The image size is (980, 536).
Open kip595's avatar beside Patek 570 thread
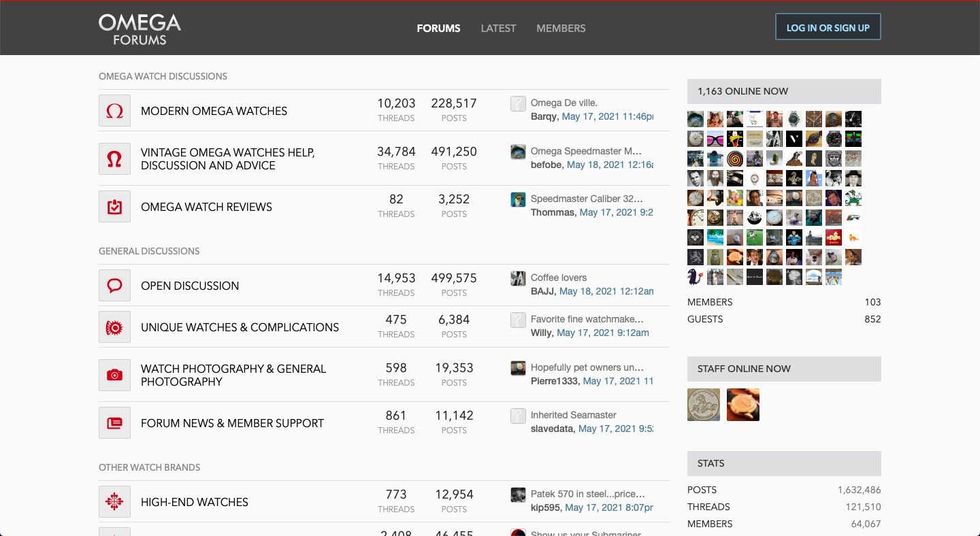coord(518,495)
